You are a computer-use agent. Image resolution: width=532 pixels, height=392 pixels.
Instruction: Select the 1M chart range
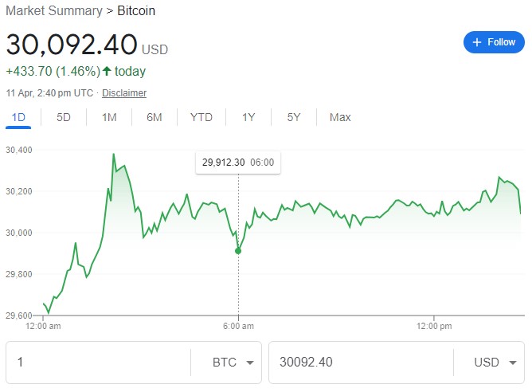109,117
